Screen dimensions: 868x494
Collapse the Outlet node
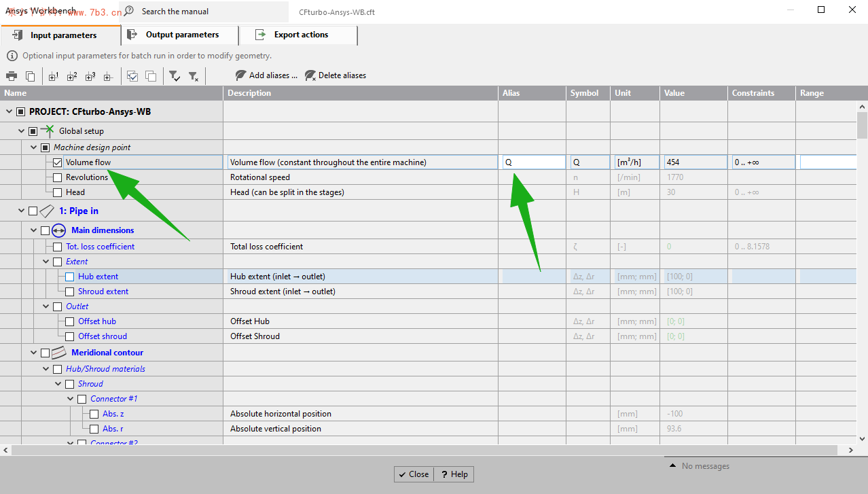coord(46,306)
